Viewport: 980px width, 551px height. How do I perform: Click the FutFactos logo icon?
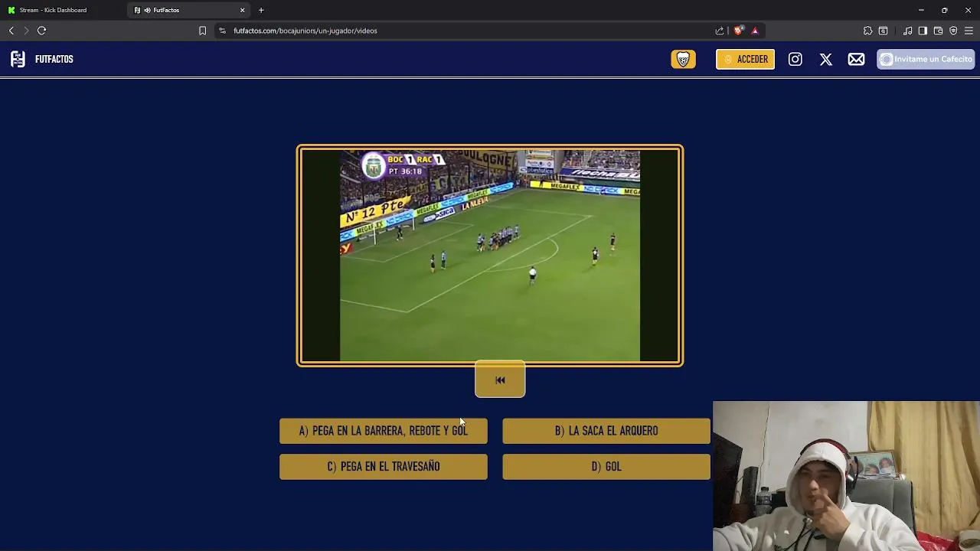click(18, 59)
